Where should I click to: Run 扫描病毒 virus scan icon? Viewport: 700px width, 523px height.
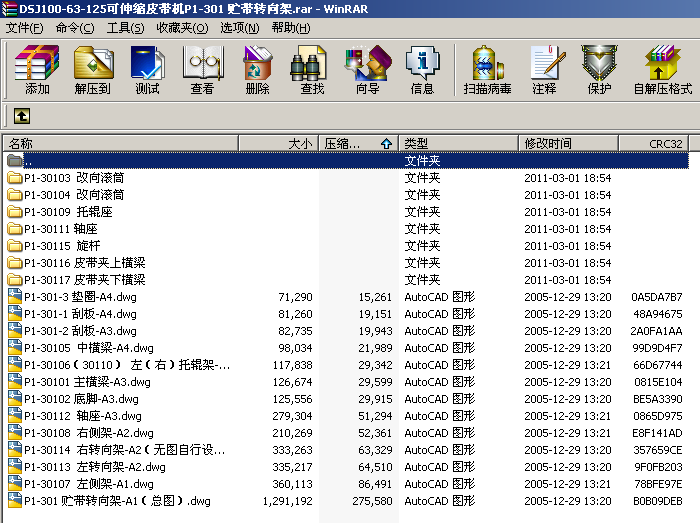(x=487, y=68)
